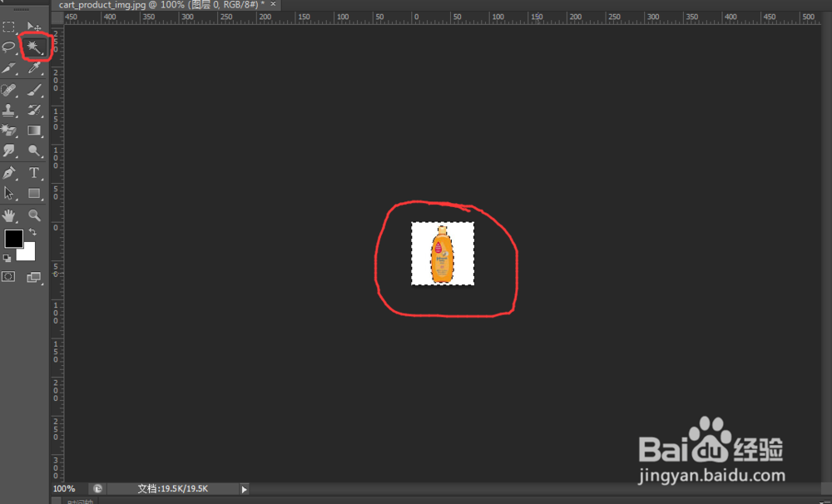
Task: Toggle Quick Mask mode
Action: tap(8, 277)
